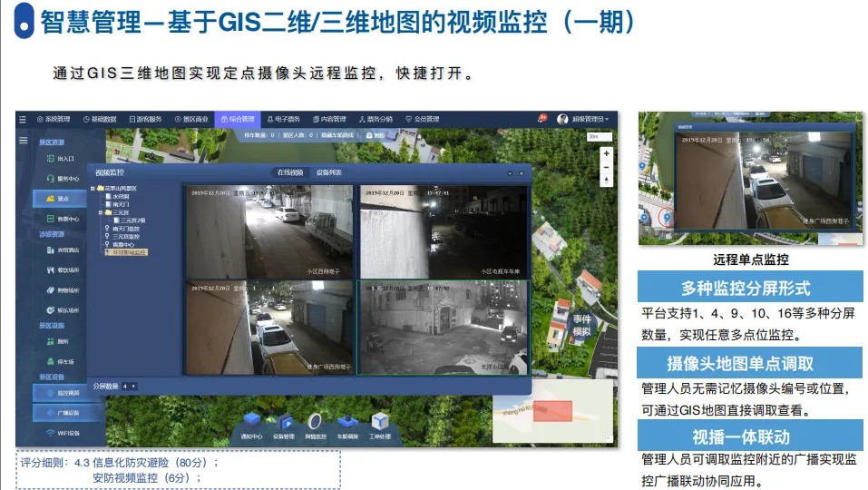Click the notification bell with red badge

point(541,119)
